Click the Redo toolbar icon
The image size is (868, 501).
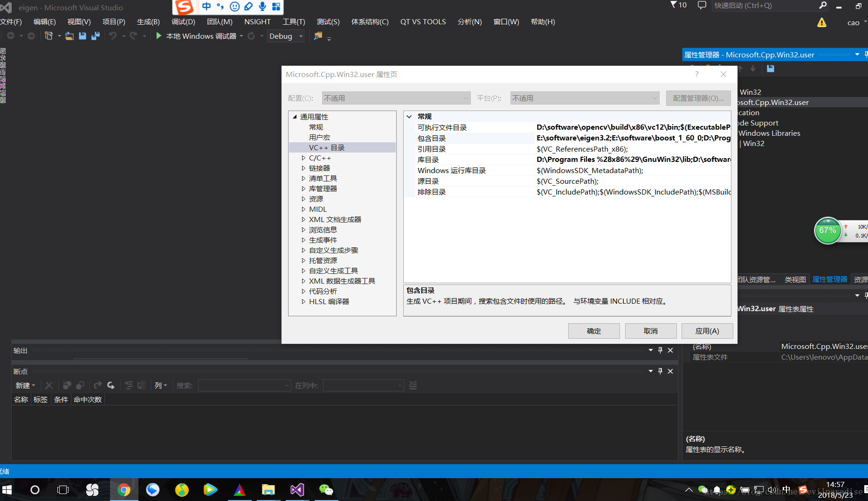[133, 36]
